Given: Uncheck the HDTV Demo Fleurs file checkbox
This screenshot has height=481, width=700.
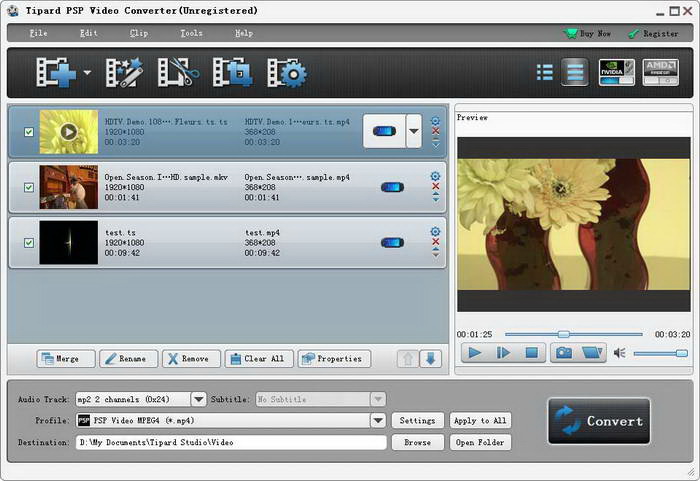Looking at the screenshot, I should 29,132.
